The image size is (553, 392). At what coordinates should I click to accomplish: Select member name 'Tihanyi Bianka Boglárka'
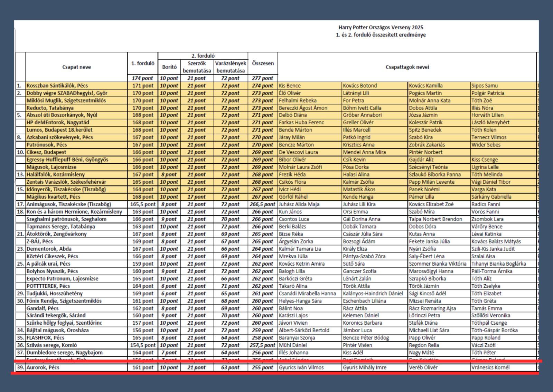[x=499, y=264]
